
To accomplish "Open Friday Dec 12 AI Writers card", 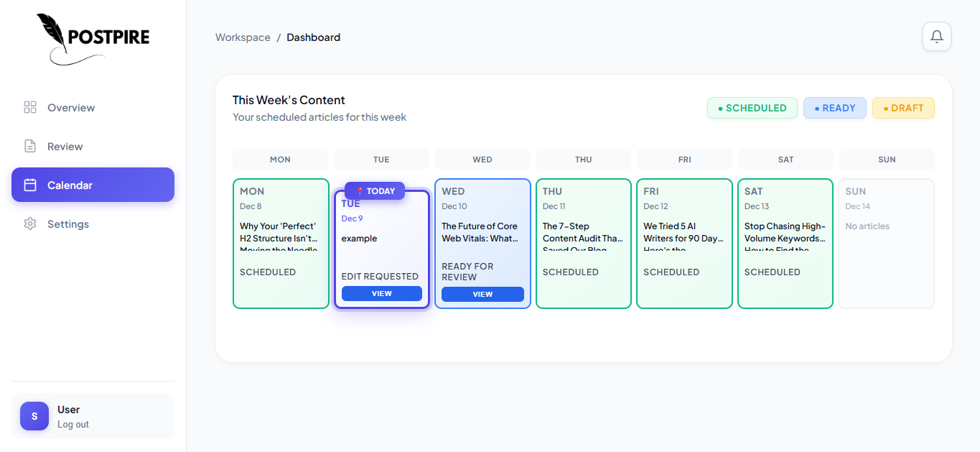I will 684,244.
